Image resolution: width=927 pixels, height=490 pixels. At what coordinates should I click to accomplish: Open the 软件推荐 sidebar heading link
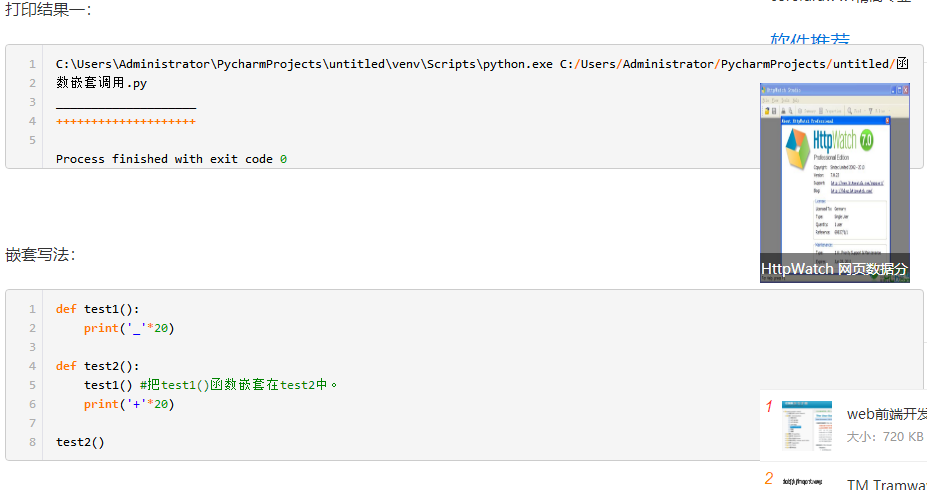(810, 42)
